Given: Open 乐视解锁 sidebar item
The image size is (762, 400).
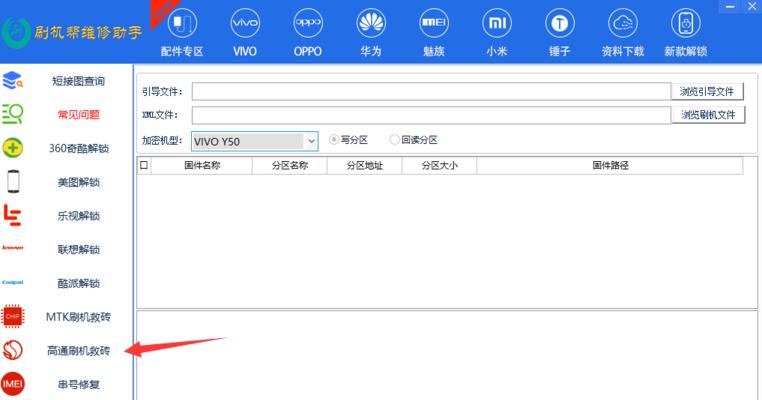Looking at the screenshot, I should tap(79, 216).
